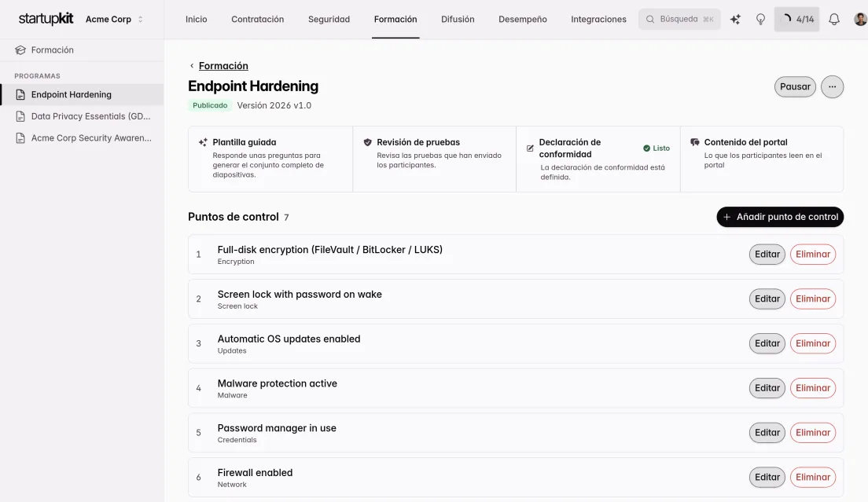Delete Password manager in use
Screen dimensions: 868x502
[x=813, y=432]
